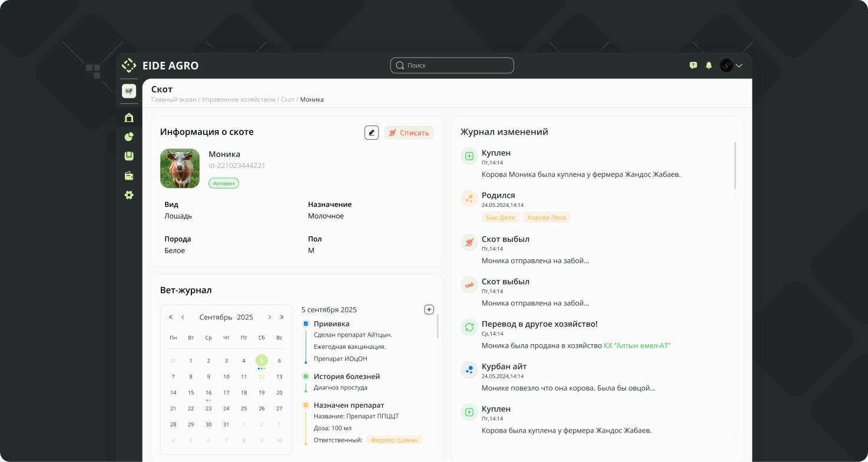Go to next month in calendar
This screenshot has height=462, width=868.
click(270, 317)
